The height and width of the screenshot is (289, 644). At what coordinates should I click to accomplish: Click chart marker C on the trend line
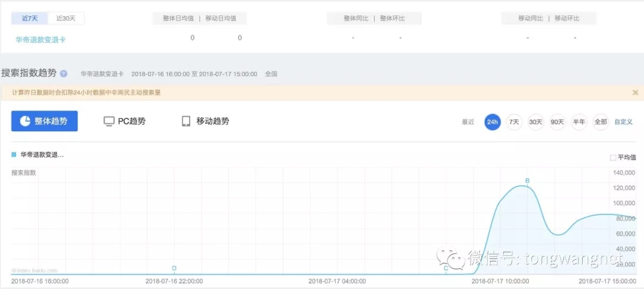coord(446,269)
